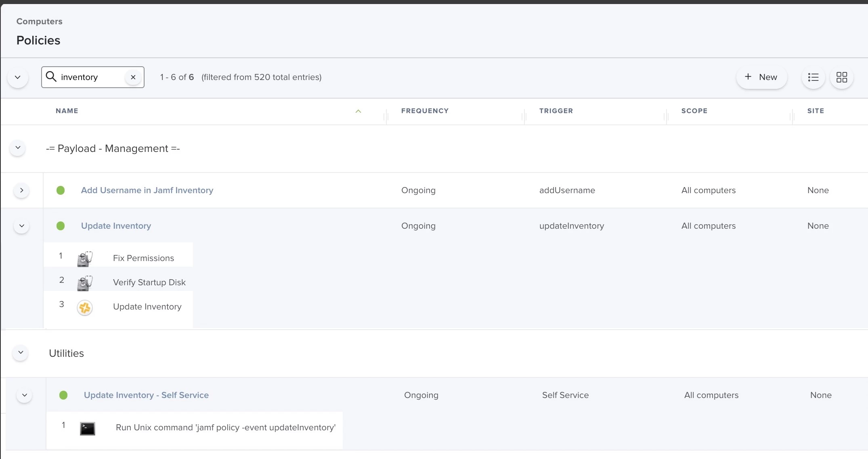
Task: Sort by the Trigger column header
Action: pyautogui.click(x=556, y=111)
